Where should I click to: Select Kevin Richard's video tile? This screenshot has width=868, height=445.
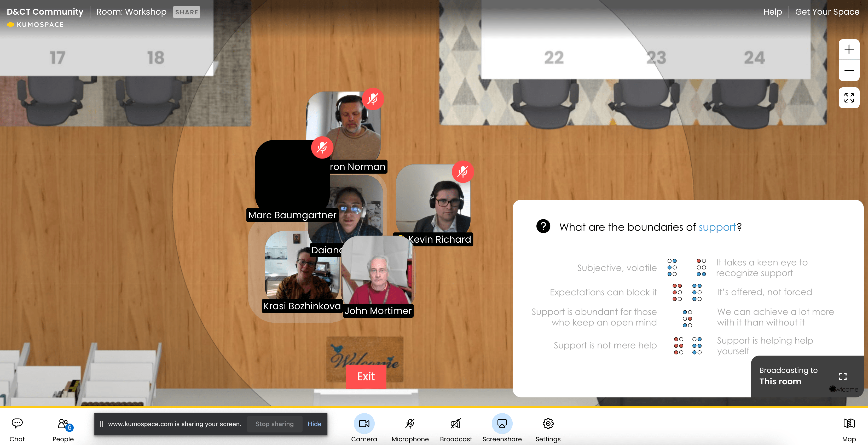click(433, 199)
